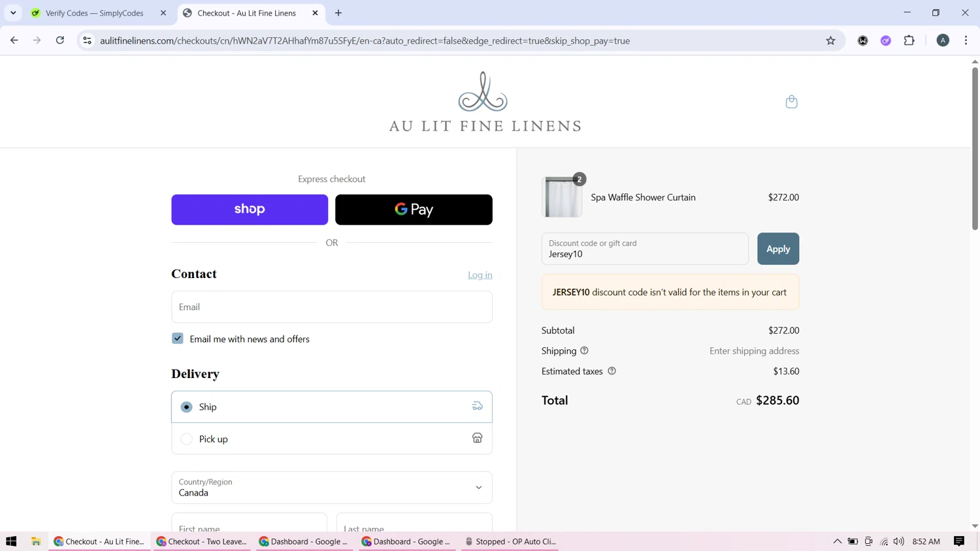
Task: Switch to the Checkout Au Lit Fine Linens tab
Action: pyautogui.click(x=246, y=13)
